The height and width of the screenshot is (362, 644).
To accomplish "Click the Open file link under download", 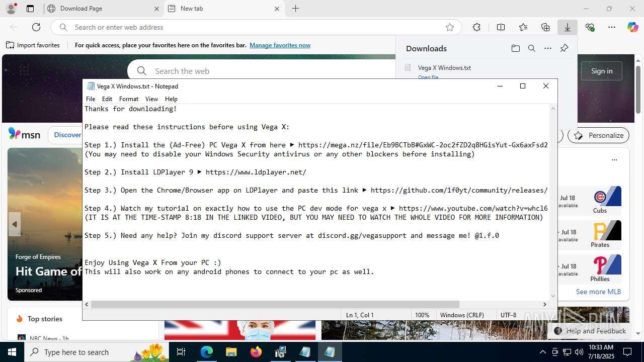I will pyautogui.click(x=428, y=77).
